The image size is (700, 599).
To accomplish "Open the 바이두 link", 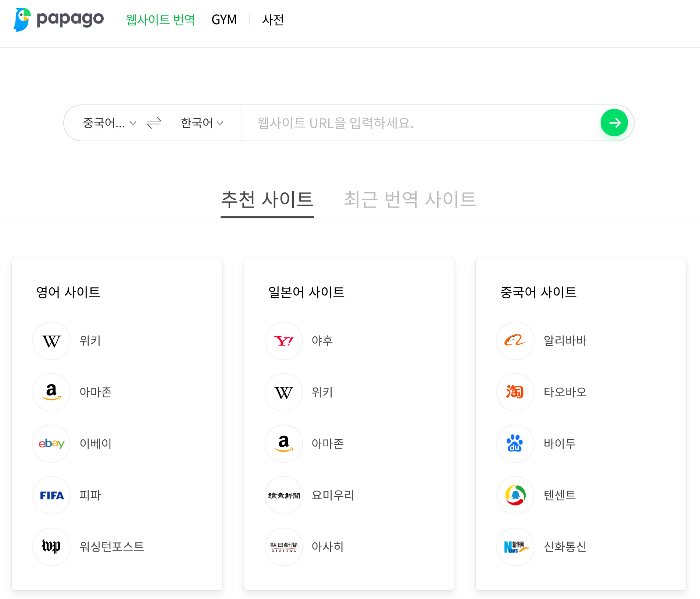I will pyautogui.click(x=560, y=444).
